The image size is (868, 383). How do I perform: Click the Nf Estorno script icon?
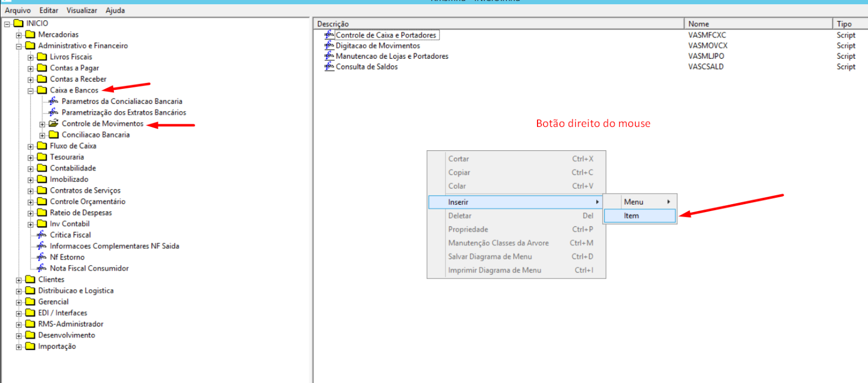42,257
